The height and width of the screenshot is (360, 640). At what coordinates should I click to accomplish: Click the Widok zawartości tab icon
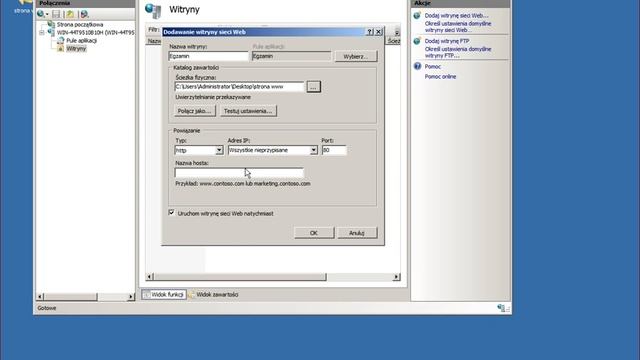pyautogui.click(x=191, y=294)
